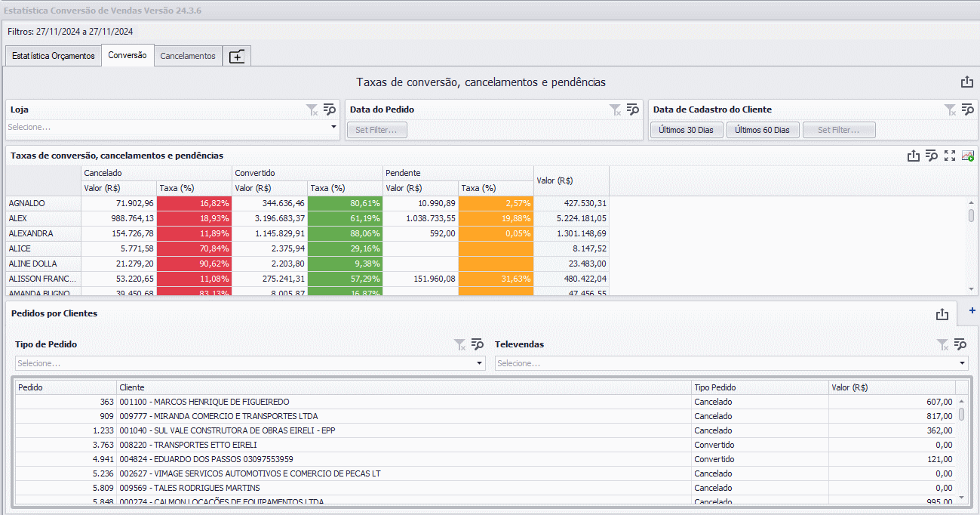Select the ALICE row label

pos(43,248)
